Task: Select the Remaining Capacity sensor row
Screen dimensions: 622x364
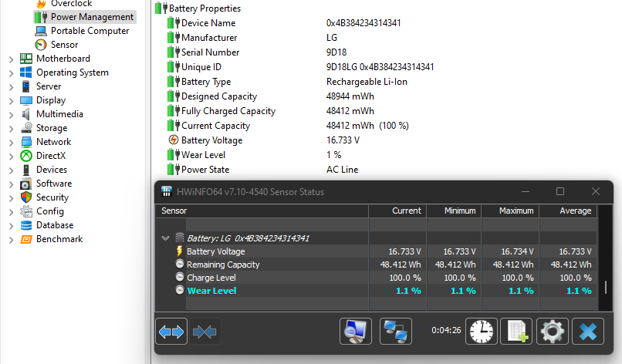Action: click(x=376, y=265)
